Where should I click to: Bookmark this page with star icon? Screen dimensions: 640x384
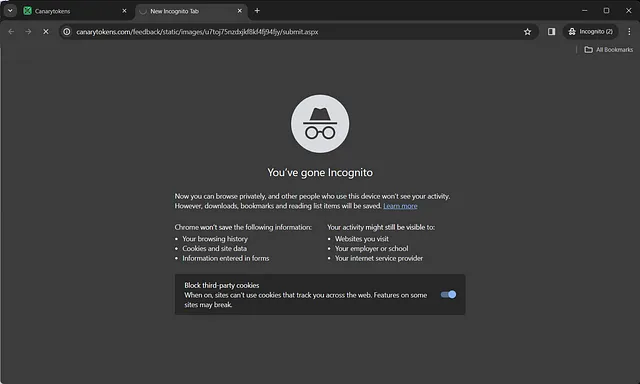point(527,32)
